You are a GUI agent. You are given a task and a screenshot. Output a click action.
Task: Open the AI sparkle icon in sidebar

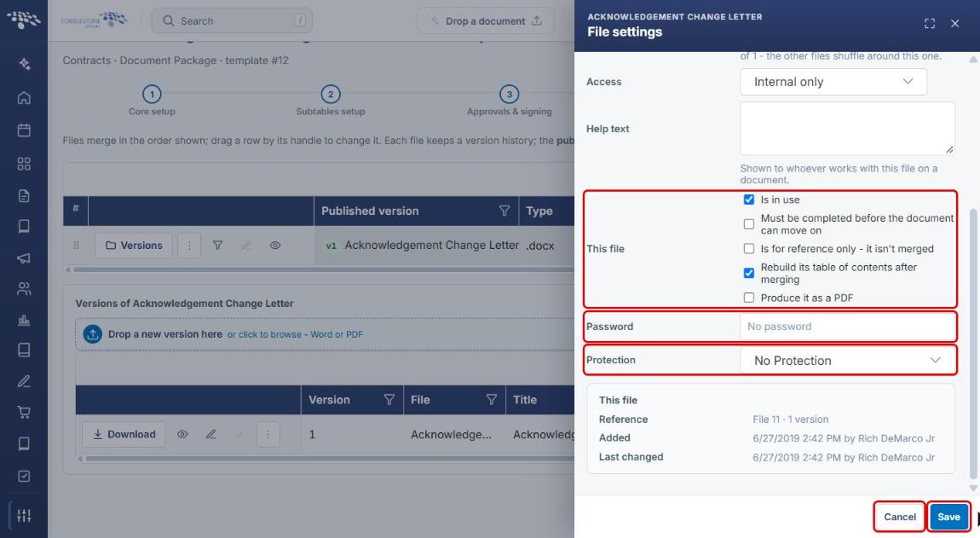click(24, 64)
